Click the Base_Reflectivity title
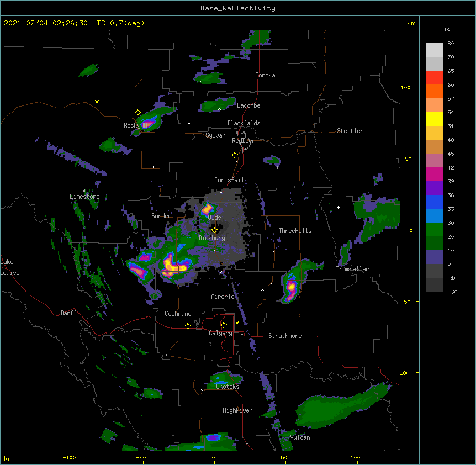 [238, 8]
